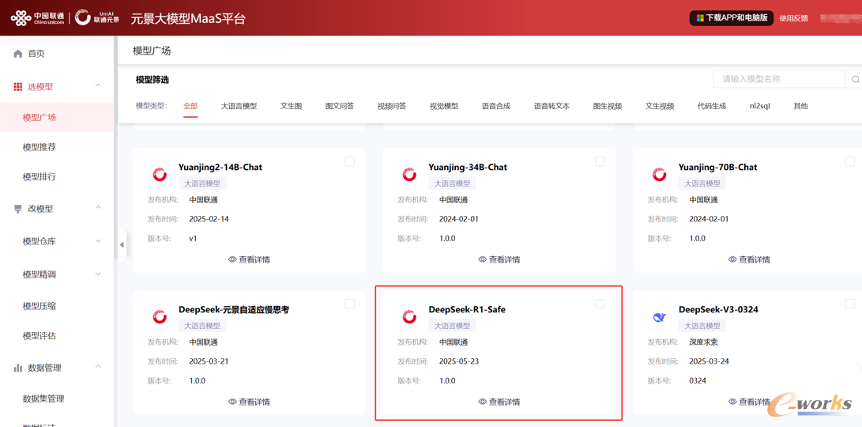Click the Yuanjing-70B-Chat model logo

(660, 175)
